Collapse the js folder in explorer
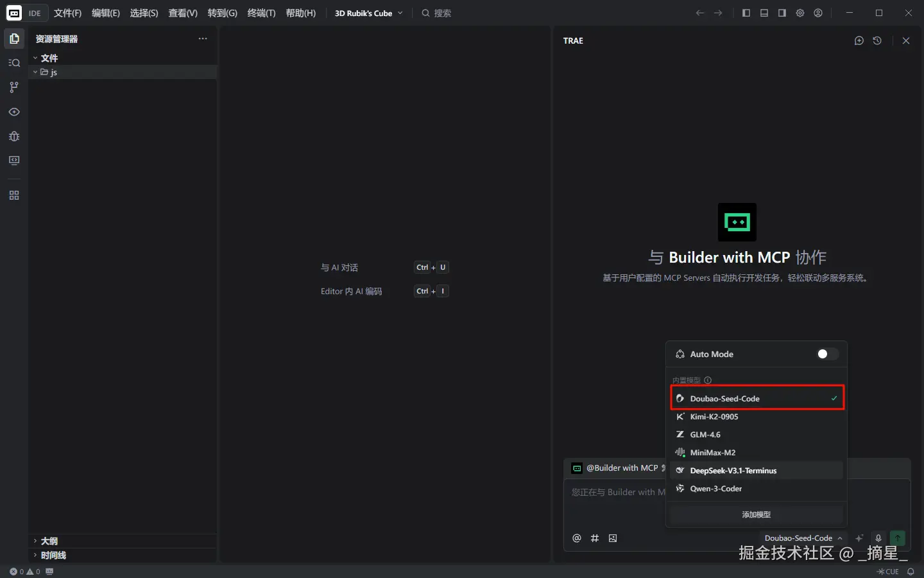The height and width of the screenshot is (578, 924). pyautogui.click(x=123, y=72)
